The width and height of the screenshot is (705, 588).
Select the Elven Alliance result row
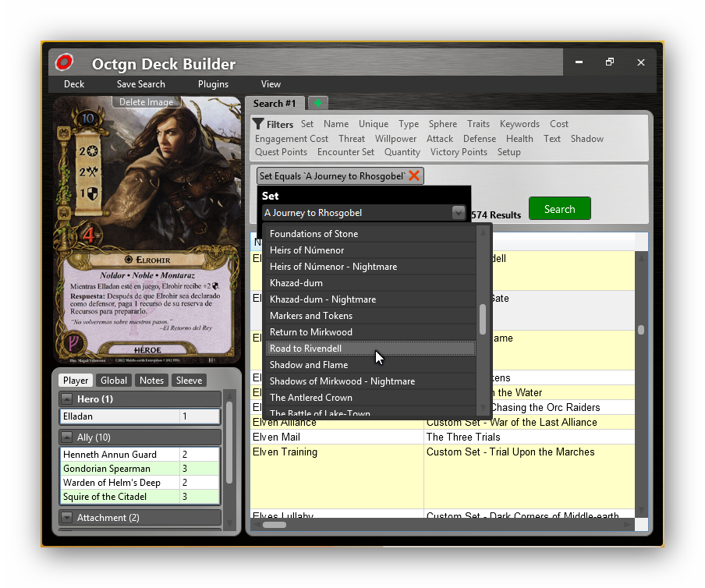[x=442, y=422]
